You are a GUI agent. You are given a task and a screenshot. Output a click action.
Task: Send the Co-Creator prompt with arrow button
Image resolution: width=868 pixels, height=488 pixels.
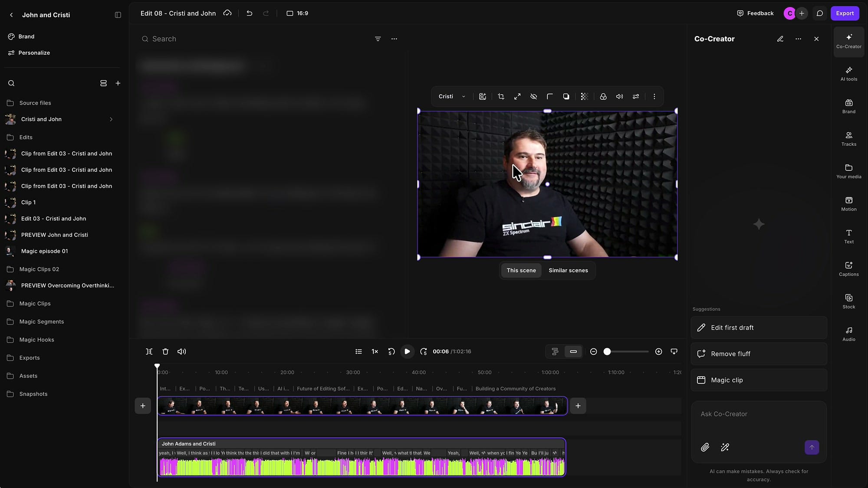tap(812, 447)
